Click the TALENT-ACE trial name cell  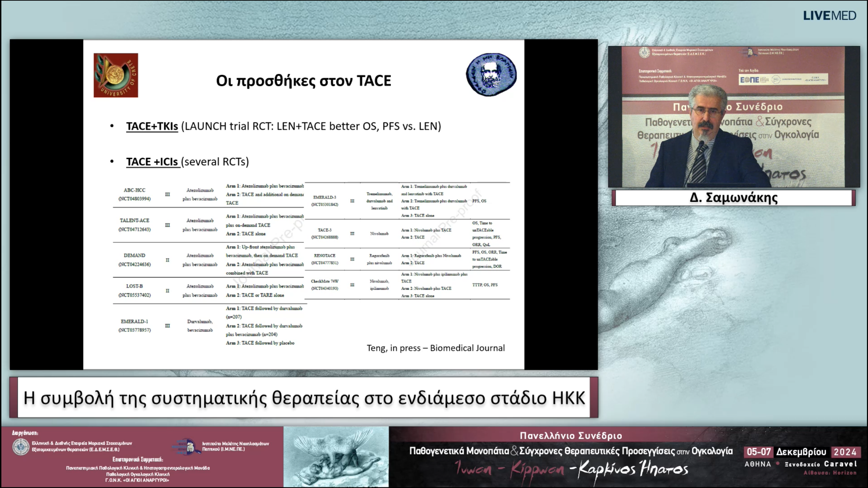click(x=135, y=225)
